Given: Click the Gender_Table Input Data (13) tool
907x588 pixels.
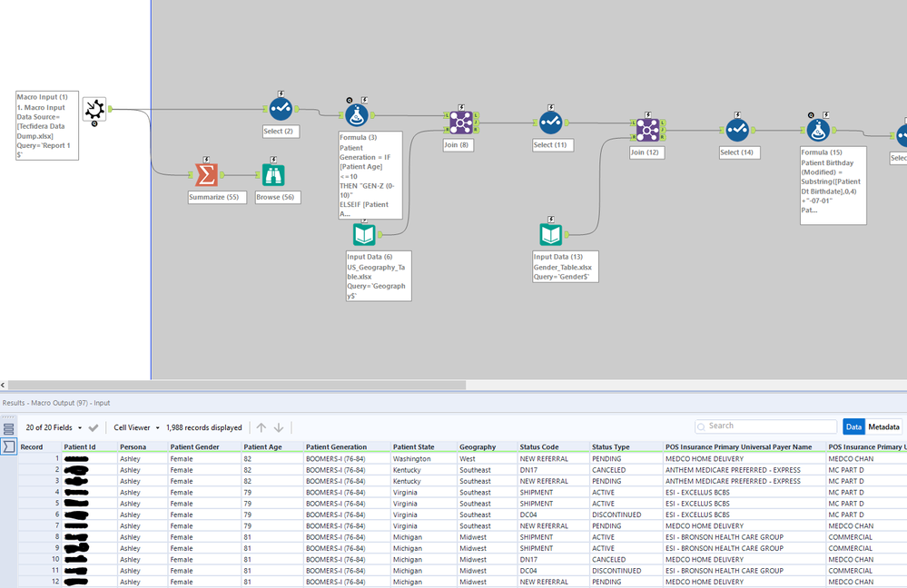Looking at the screenshot, I should click(552, 232).
